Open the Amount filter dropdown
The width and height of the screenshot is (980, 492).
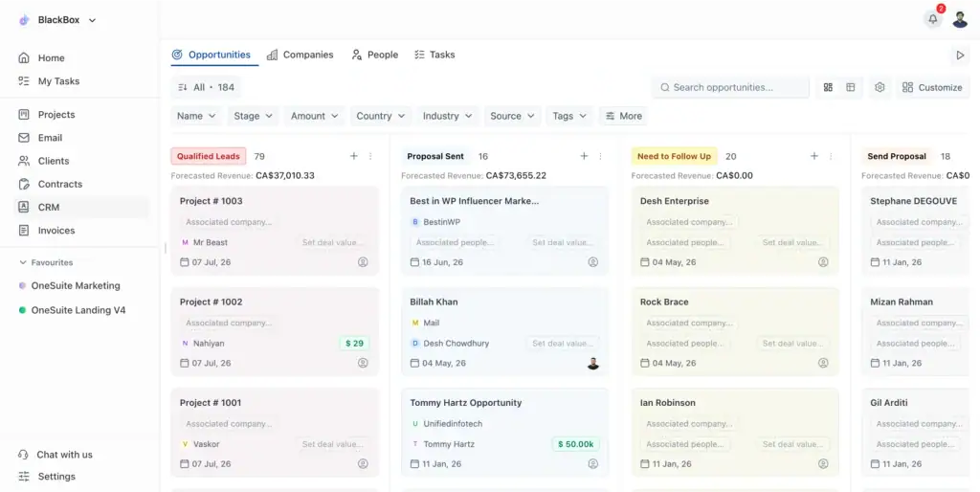[314, 116]
